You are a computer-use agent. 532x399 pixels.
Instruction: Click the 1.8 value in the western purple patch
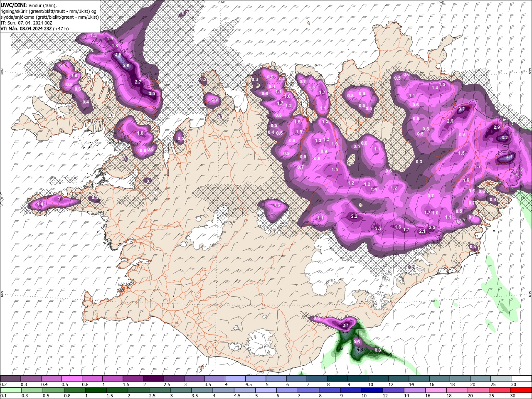pos(140,133)
